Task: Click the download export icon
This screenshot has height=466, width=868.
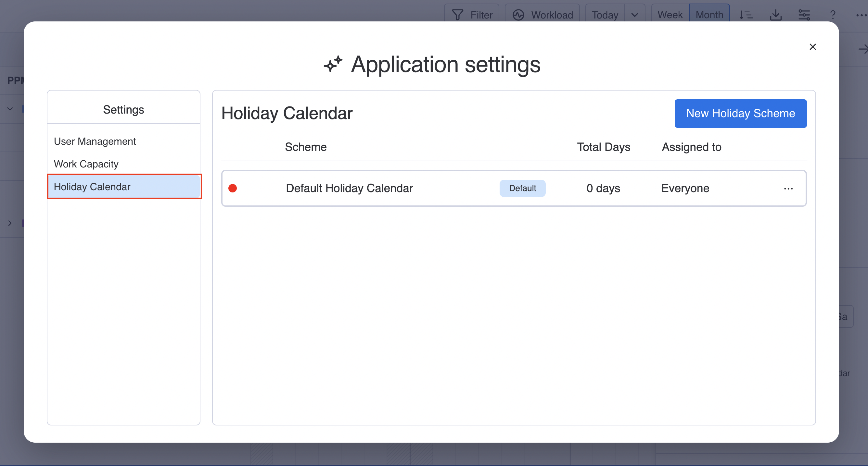Action: click(776, 15)
